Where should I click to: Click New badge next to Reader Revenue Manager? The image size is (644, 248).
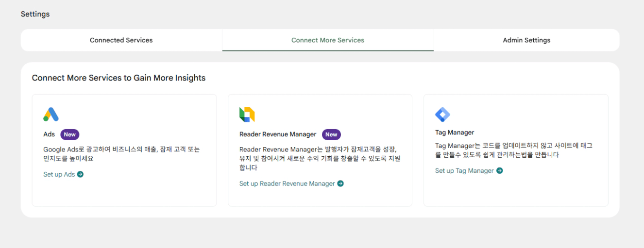[x=331, y=134]
